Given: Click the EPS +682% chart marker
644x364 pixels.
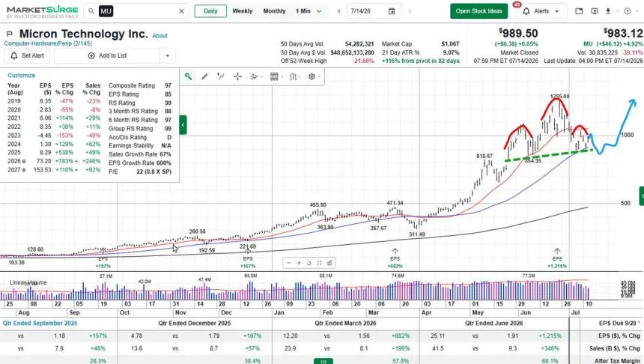Looking at the screenshot, I should (x=395, y=259).
